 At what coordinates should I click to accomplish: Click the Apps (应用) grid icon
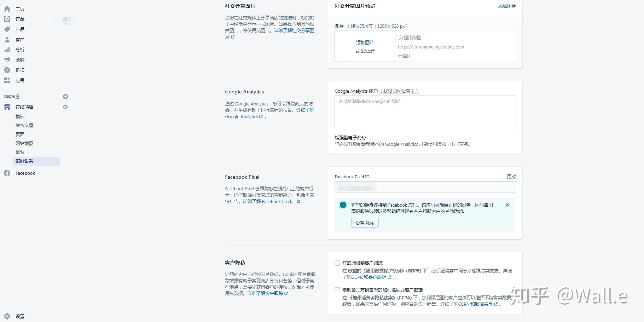coord(7,80)
